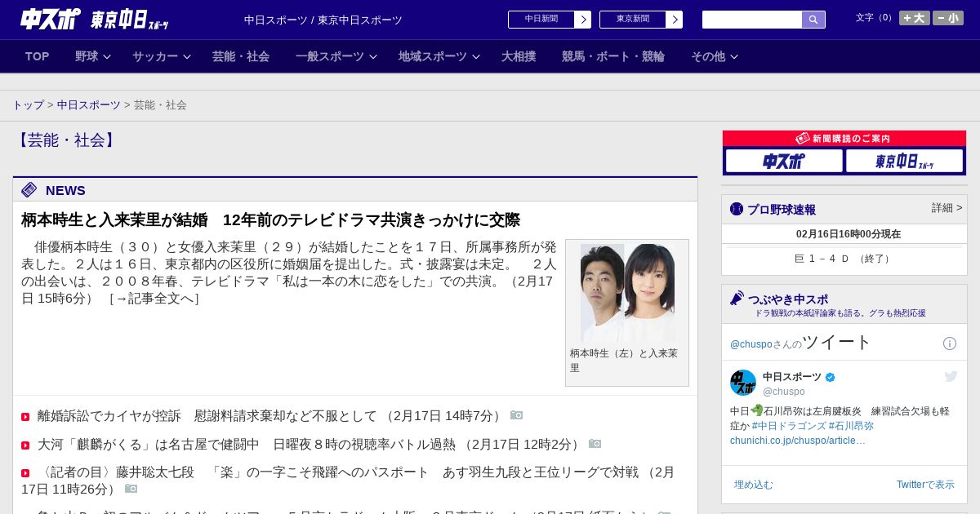Open headline about 柄本時生 and 入来茉里 marriage
980x514 pixels.
(x=270, y=220)
